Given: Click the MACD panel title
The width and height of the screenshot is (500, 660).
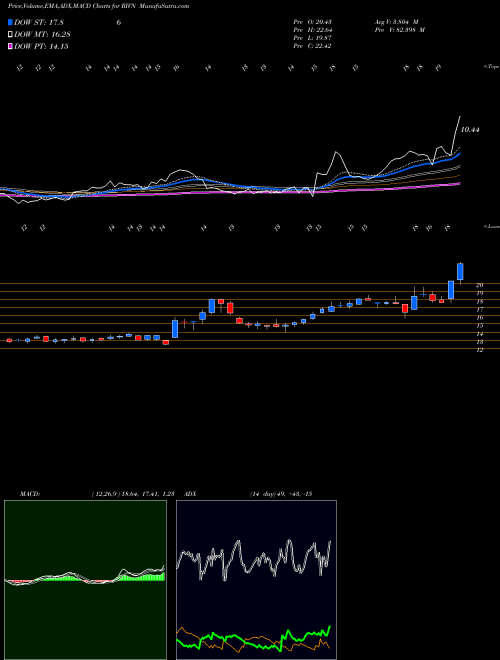Looking at the screenshot, I should 29,494.
